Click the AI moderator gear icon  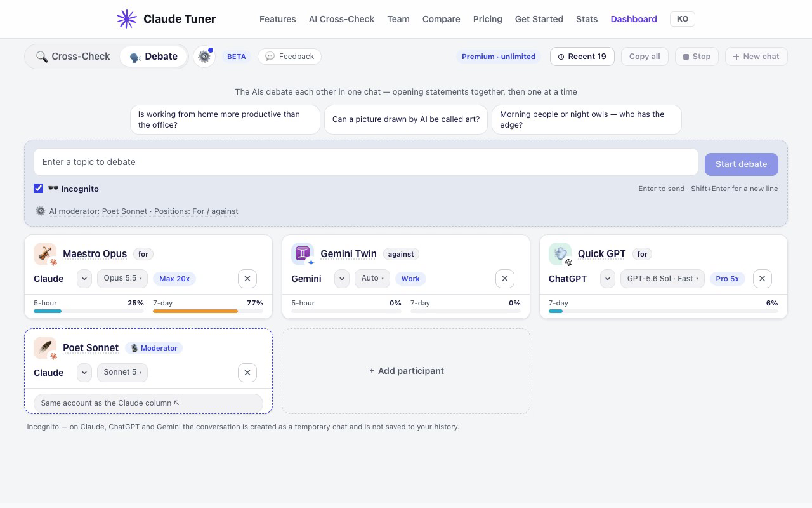(41, 211)
